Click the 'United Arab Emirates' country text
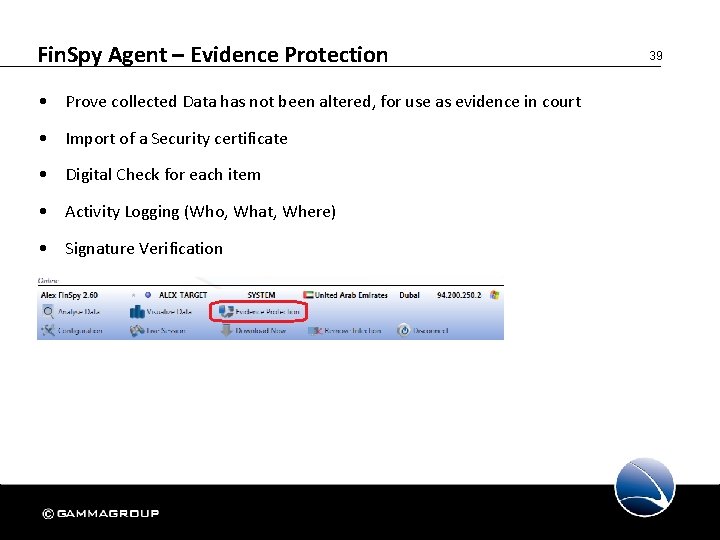 [351, 295]
